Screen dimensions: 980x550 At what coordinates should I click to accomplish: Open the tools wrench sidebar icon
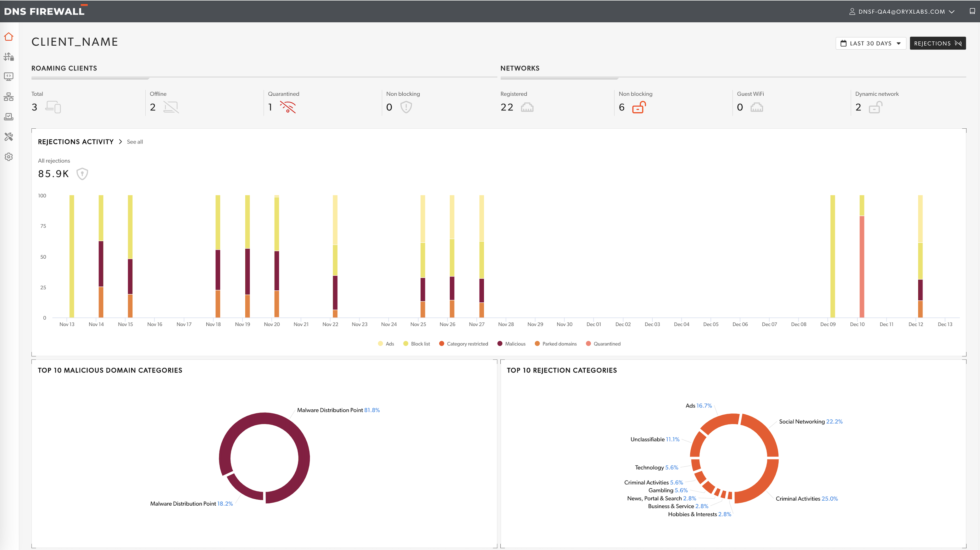[9, 137]
